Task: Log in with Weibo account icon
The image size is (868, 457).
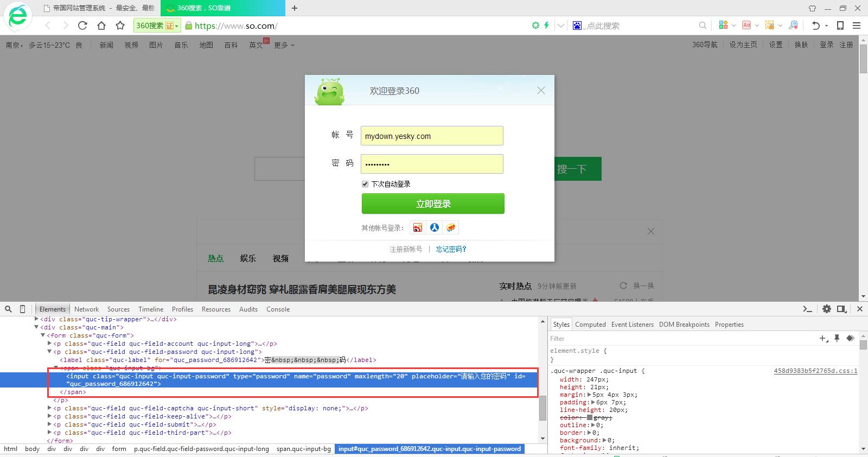Action: pos(418,228)
